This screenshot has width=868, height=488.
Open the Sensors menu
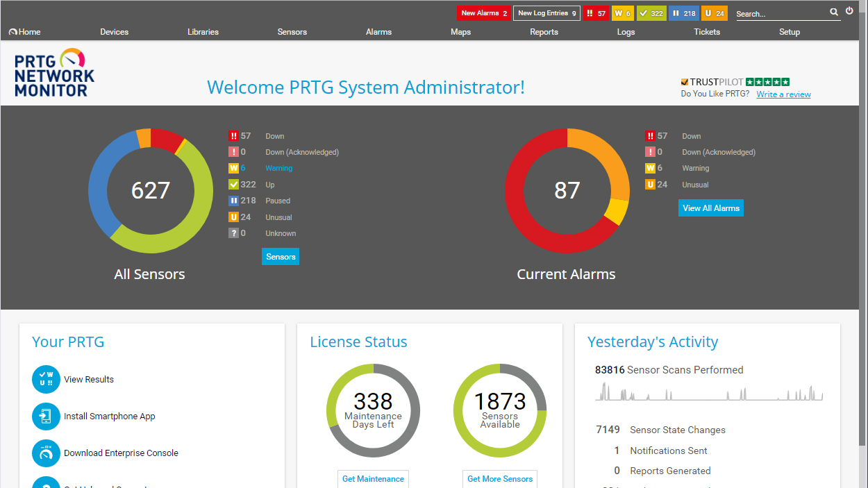[292, 32]
